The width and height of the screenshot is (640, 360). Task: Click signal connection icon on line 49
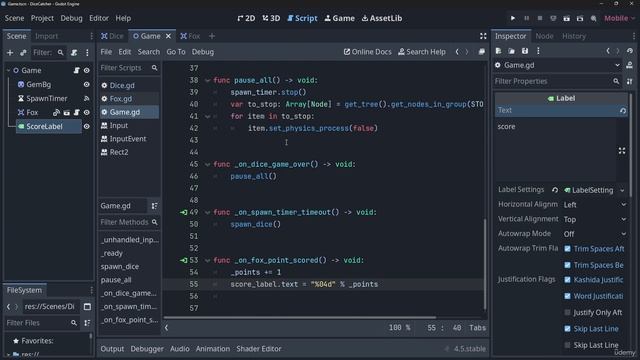(x=183, y=213)
